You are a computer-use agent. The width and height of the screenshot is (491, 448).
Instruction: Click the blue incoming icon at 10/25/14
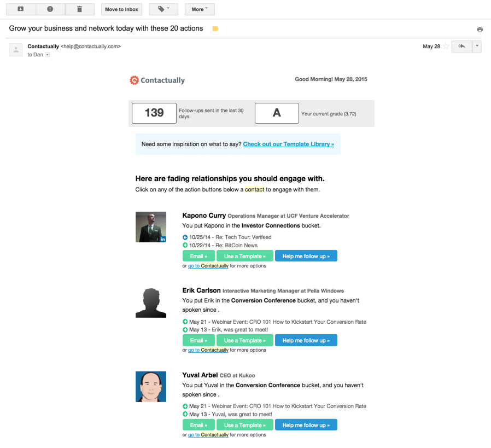pos(185,237)
